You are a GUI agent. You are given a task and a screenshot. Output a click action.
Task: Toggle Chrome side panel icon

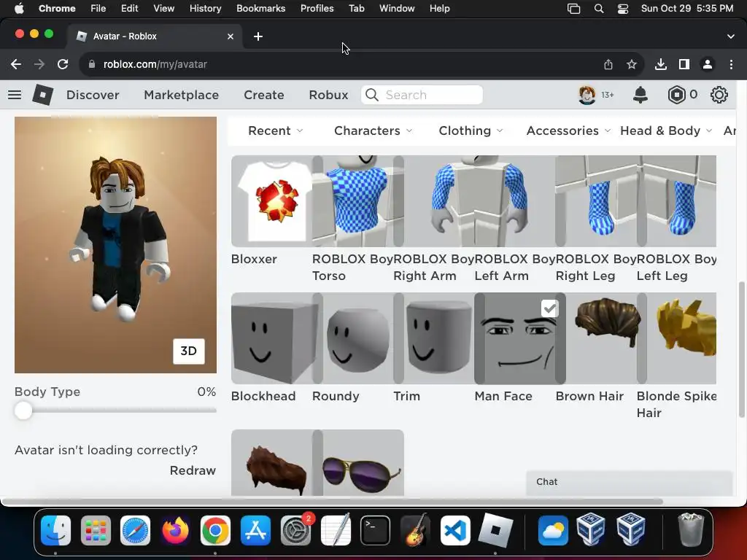tap(684, 64)
